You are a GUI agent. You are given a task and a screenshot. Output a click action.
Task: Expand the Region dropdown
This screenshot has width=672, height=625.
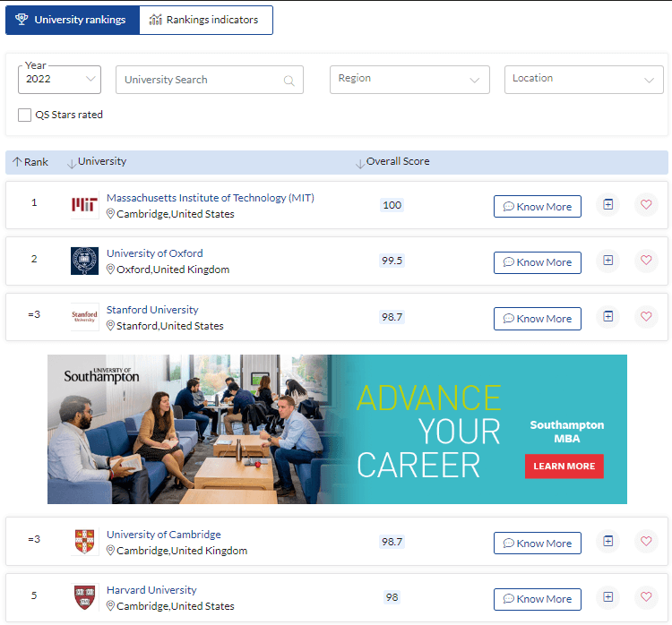tap(409, 80)
